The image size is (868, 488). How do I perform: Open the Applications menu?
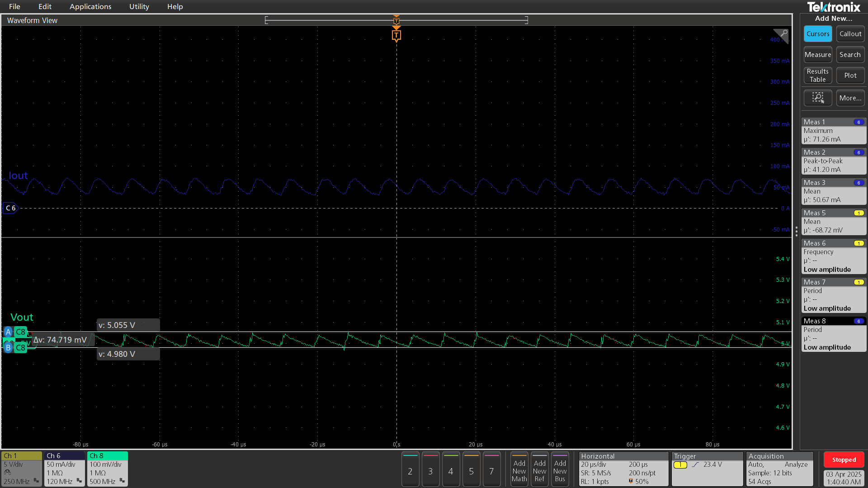pos(90,6)
